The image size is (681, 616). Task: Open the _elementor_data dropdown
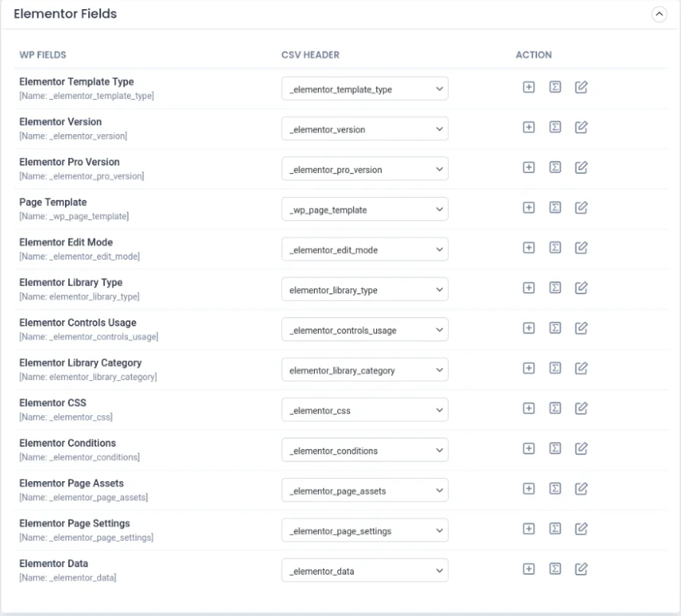pos(365,570)
